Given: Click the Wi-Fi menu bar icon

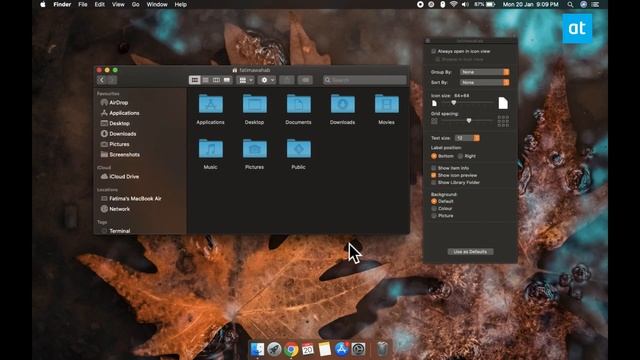Looking at the screenshot, I should [x=453, y=4].
